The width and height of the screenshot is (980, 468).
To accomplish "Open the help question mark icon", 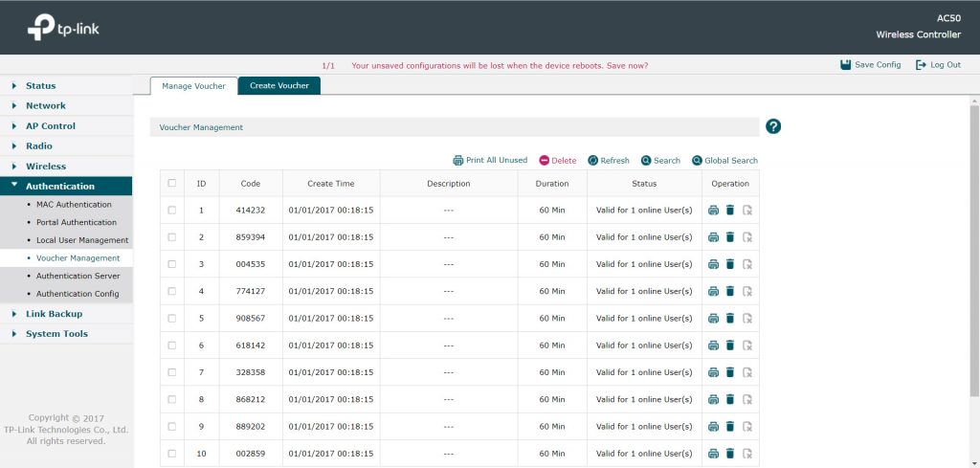I will point(773,126).
